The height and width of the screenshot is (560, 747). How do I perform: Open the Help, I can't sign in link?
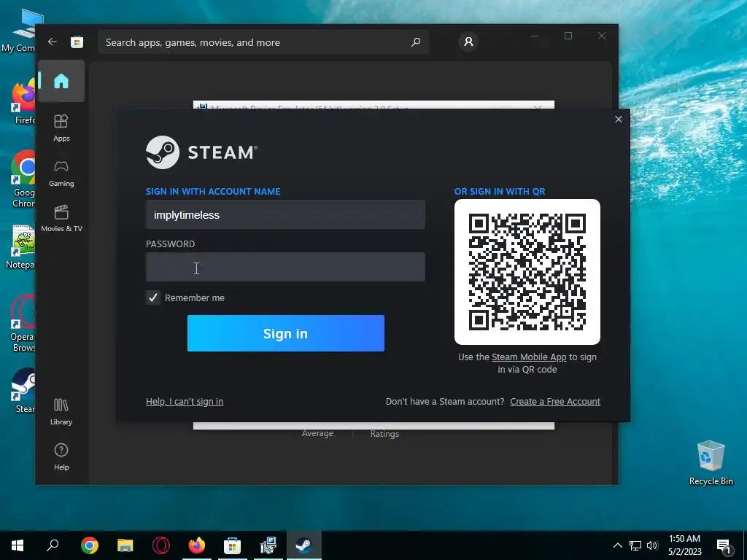[x=185, y=402]
